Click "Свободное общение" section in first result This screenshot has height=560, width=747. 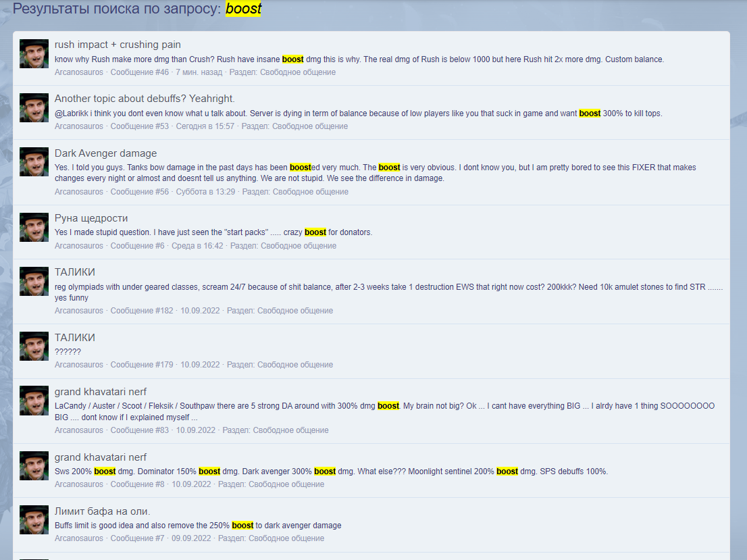[x=298, y=72]
